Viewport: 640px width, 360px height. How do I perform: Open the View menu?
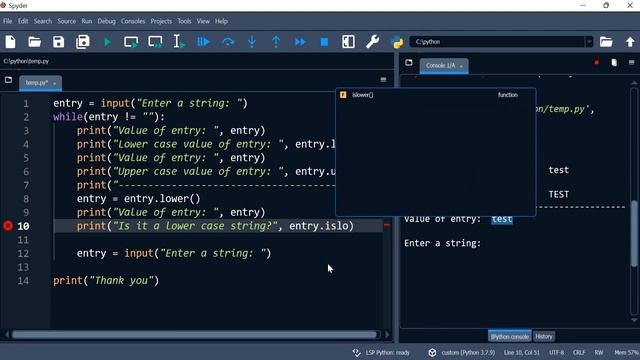pos(203,21)
